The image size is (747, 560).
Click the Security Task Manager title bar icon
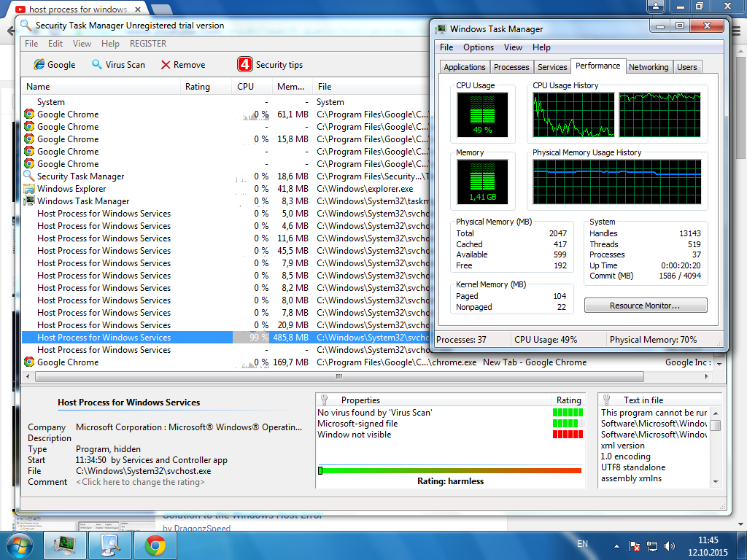click(x=26, y=26)
